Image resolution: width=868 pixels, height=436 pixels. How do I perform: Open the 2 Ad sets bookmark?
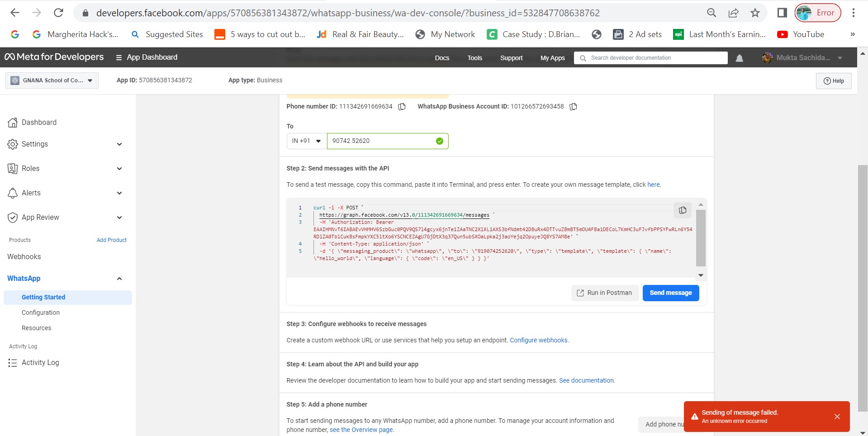coord(637,34)
